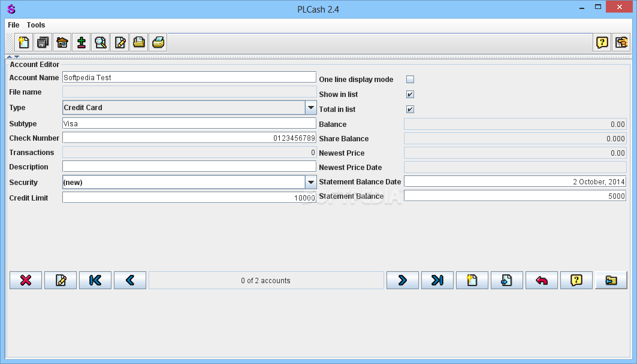Click the bottom folder with arrow button
This screenshot has height=364, width=637.
coord(611,280)
